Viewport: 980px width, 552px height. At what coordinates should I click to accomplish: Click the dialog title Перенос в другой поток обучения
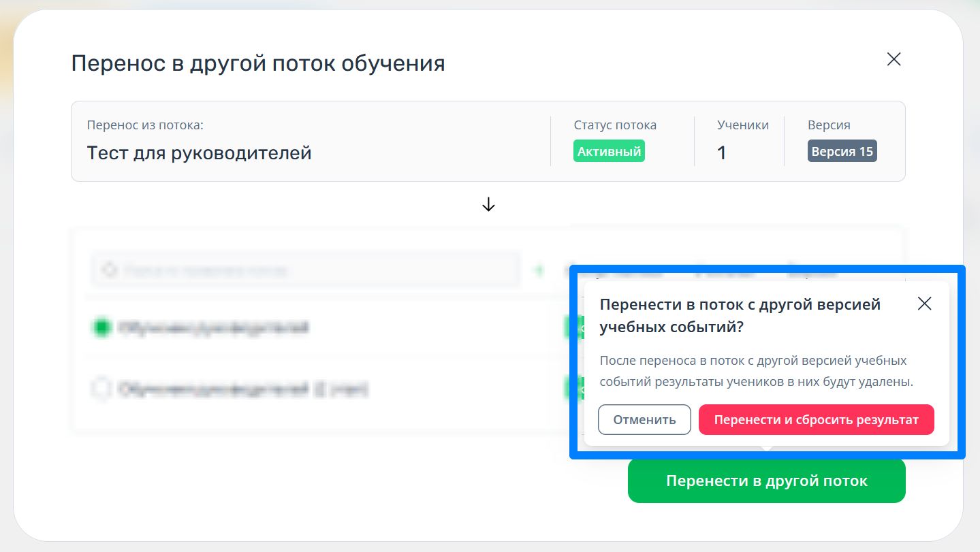click(x=258, y=63)
